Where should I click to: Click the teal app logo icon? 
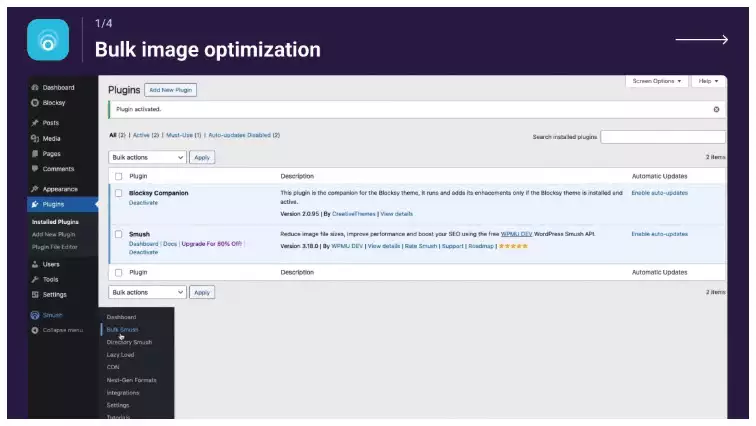(x=48, y=40)
